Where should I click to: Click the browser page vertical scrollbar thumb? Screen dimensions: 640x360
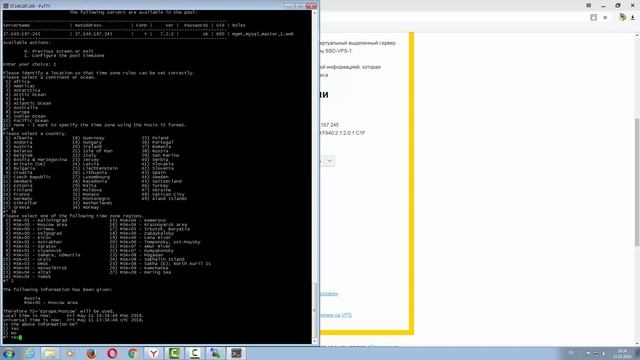tap(637, 182)
